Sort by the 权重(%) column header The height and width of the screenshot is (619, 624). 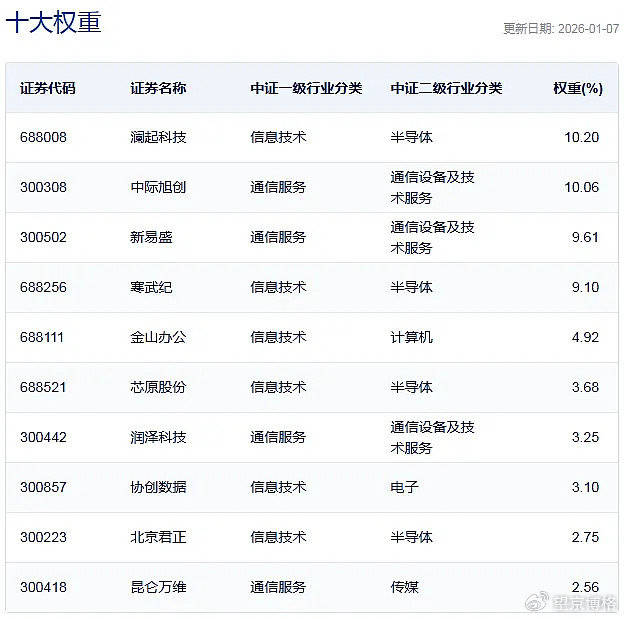[x=577, y=88]
